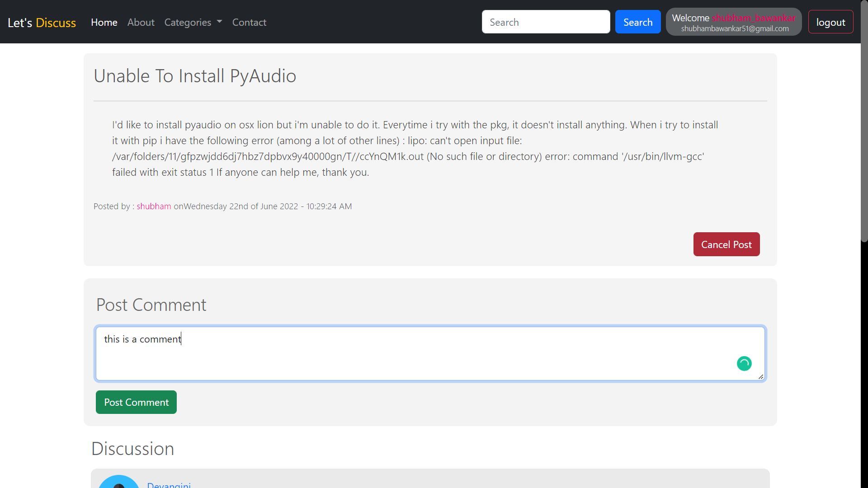868x488 pixels.
Task: Click the green Grammarly icon in textarea
Action: (744, 363)
